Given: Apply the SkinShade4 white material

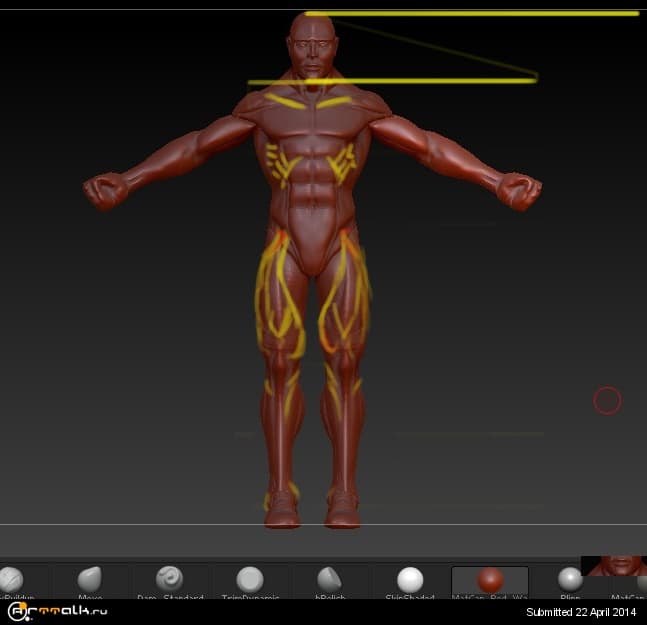Looking at the screenshot, I should point(410,580).
